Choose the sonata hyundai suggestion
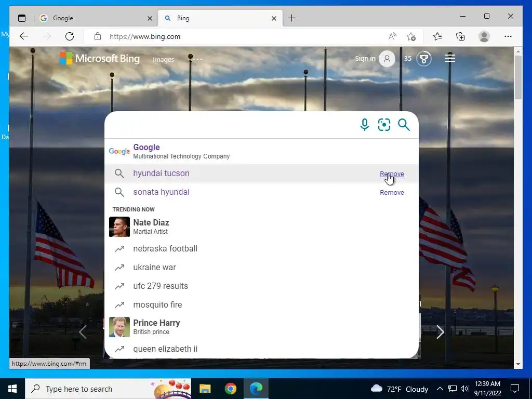The image size is (532, 399). pyautogui.click(x=261, y=192)
